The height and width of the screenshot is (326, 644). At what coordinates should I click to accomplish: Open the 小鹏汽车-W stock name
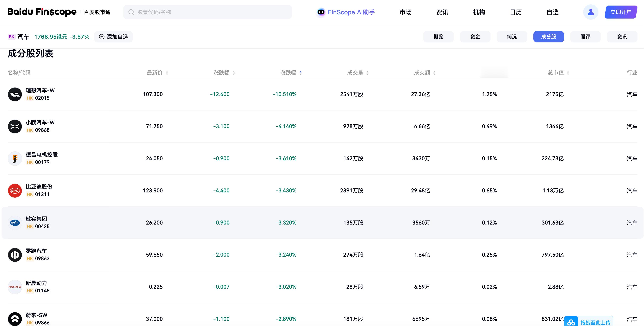click(x=40, y=122)
